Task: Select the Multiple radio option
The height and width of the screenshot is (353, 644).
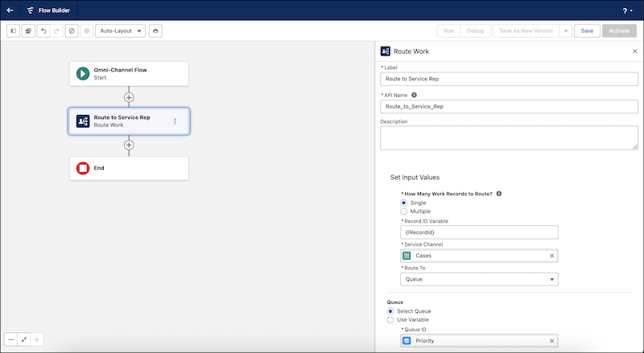Action: pyautogui.click(x=404, y=211)
